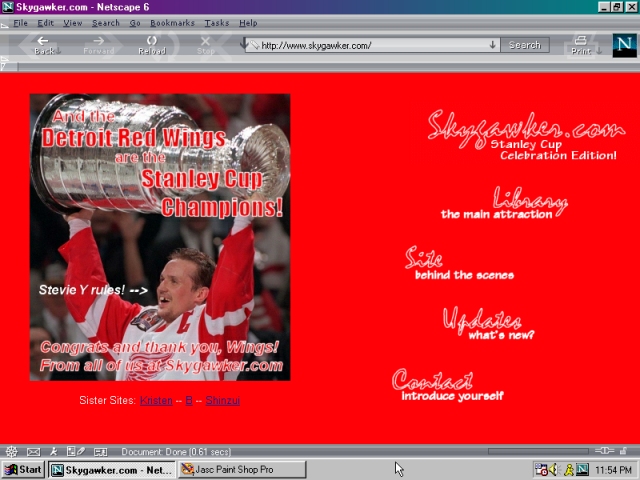Collapse the personal toolbar grippy handle
Screen dimensions: 640x480
tap(4, 67)
